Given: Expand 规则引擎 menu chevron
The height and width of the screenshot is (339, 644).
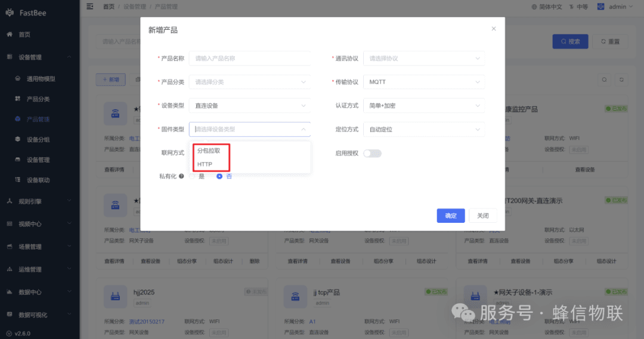Looking at the screenshot, I should (x=69, y=201).
